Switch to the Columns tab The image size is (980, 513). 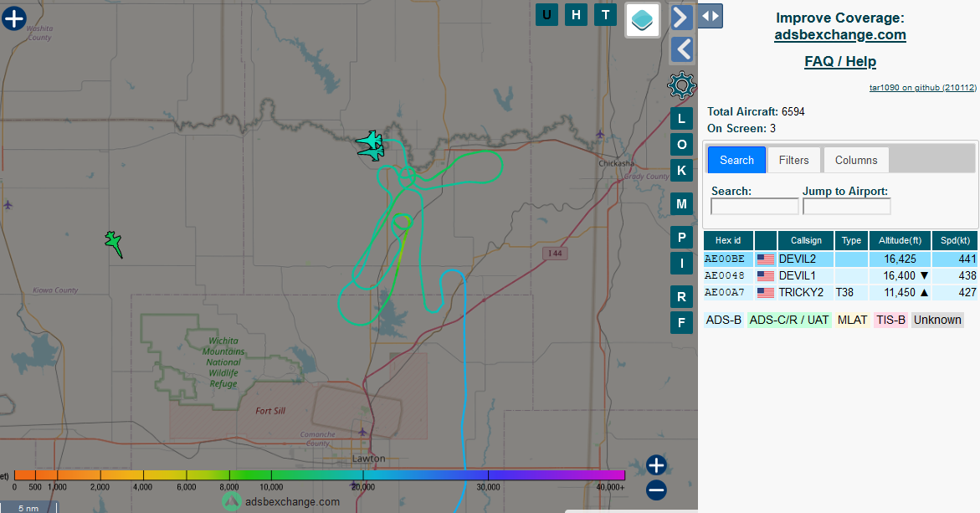856,160
